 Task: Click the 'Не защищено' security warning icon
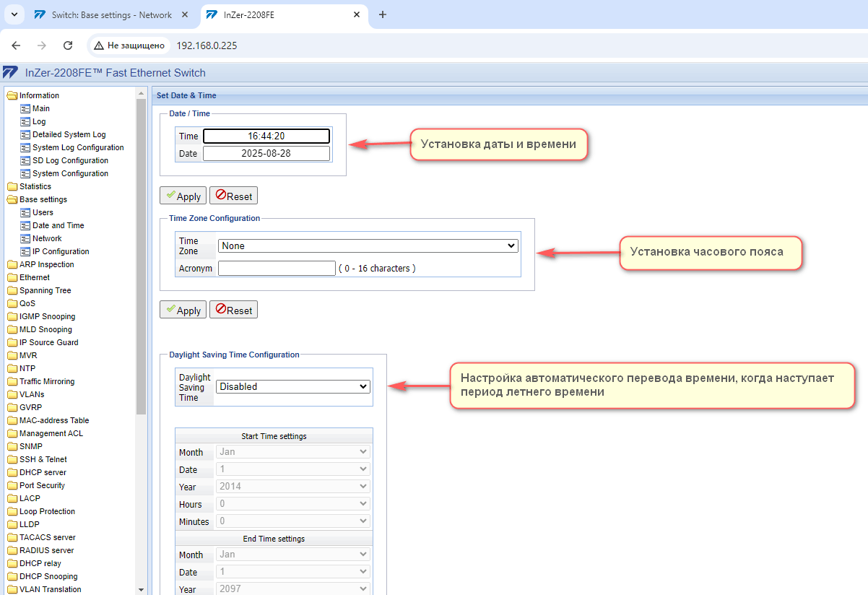(99, 45)
